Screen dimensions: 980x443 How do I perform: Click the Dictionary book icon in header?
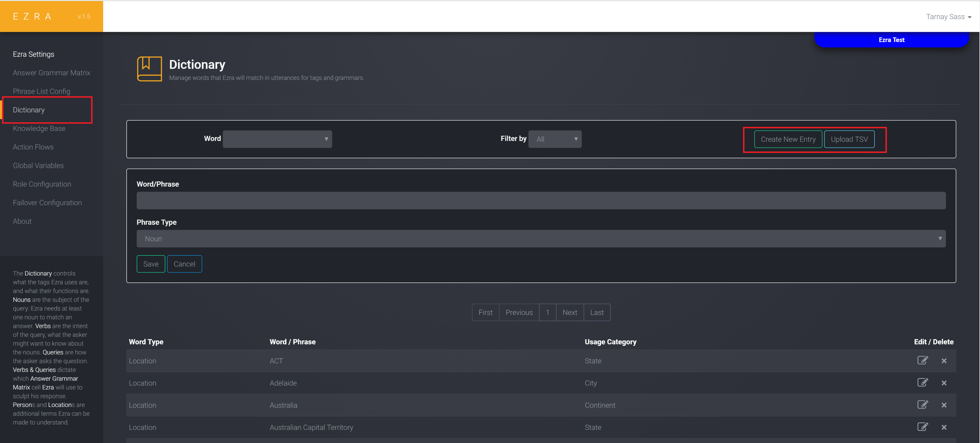click(x=149, y=69)
